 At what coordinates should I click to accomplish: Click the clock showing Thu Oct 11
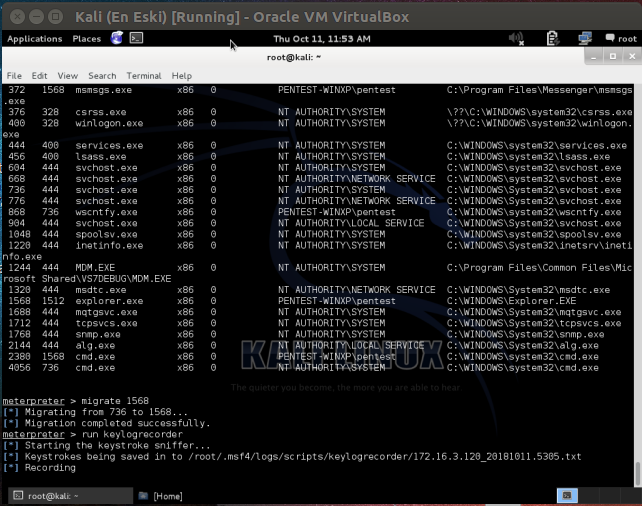click(322, 39)
